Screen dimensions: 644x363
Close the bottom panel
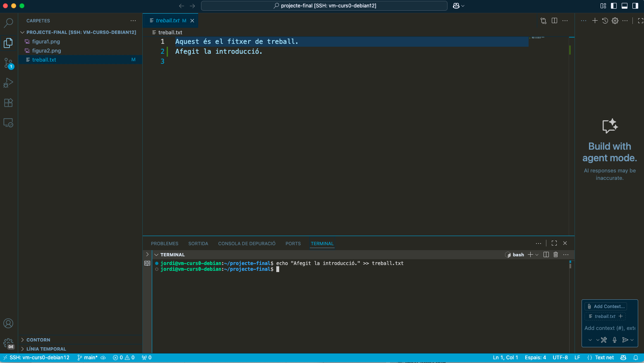pos(565,244)
